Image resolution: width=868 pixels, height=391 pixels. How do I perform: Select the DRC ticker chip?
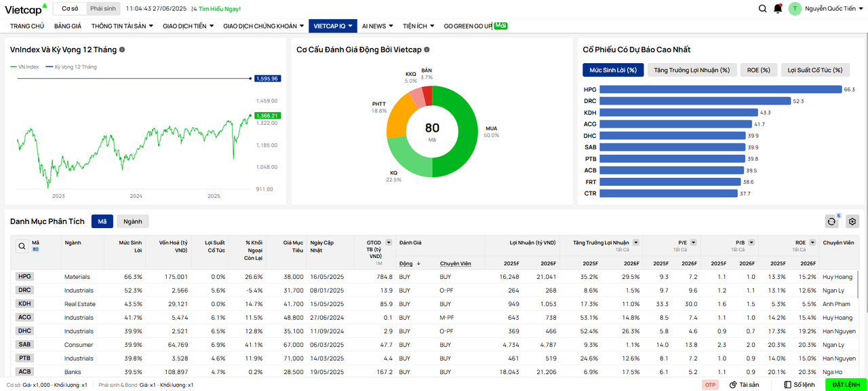pos(24,291)
